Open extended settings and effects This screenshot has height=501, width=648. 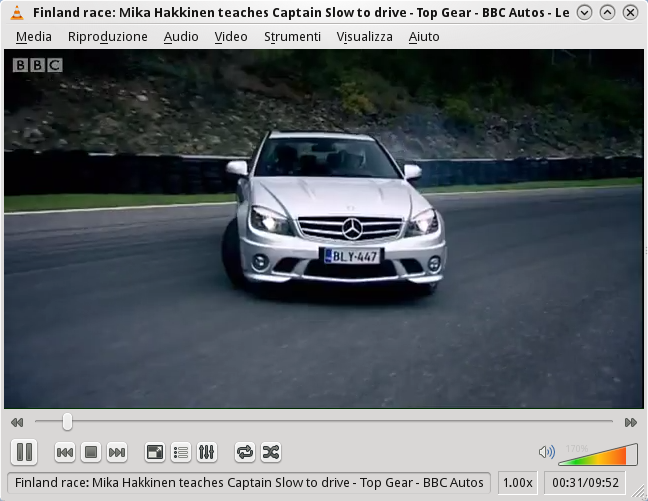click(207, 452)
